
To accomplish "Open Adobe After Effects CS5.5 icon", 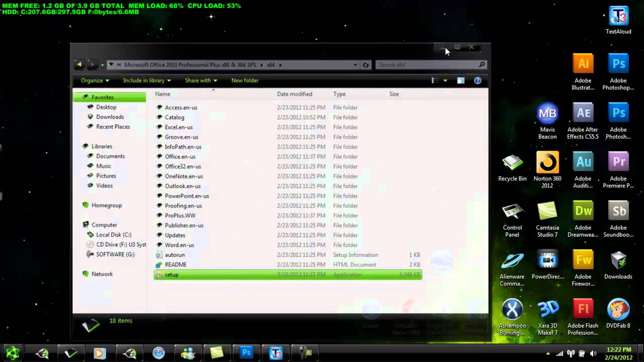I will 583,121.
